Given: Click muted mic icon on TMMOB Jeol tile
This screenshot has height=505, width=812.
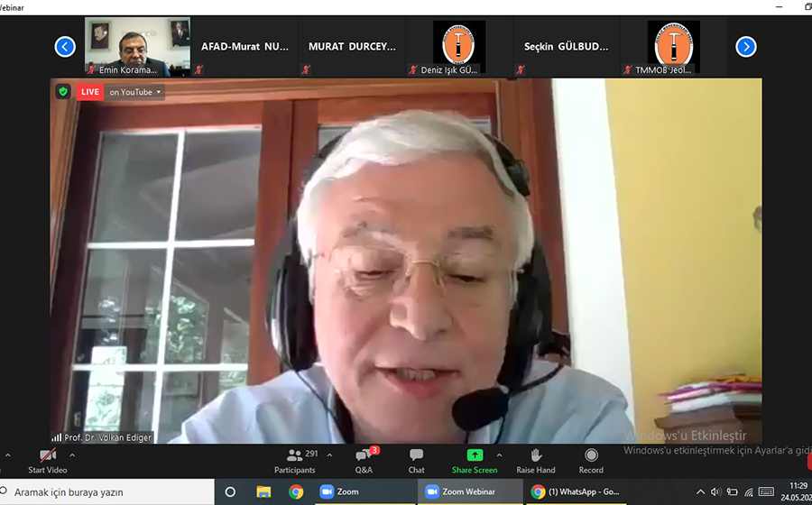Looking at the screenshot, I should 628,69.
